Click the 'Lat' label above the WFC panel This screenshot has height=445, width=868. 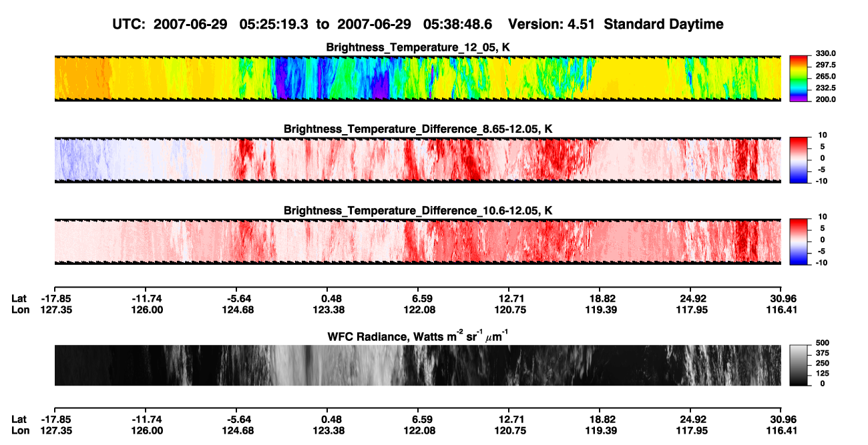[19, 299]
